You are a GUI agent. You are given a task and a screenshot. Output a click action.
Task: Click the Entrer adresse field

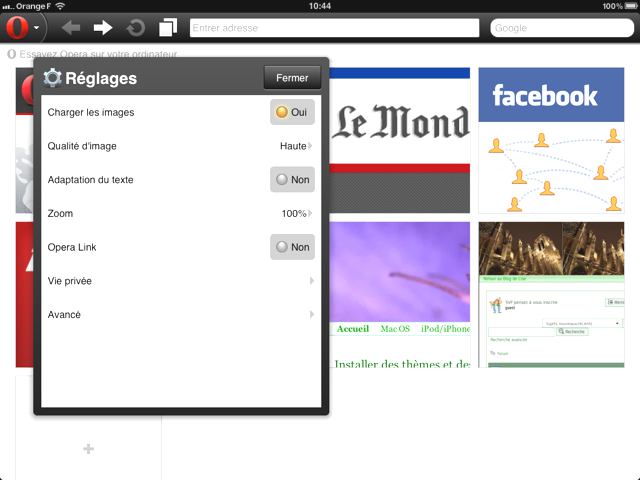333,28
